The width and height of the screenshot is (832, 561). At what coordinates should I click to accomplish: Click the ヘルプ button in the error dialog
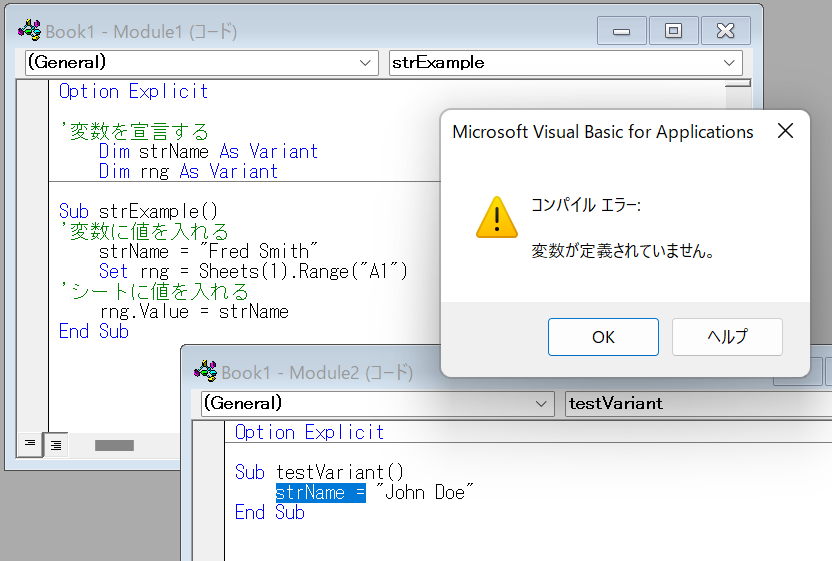click(x=727, y=337)
